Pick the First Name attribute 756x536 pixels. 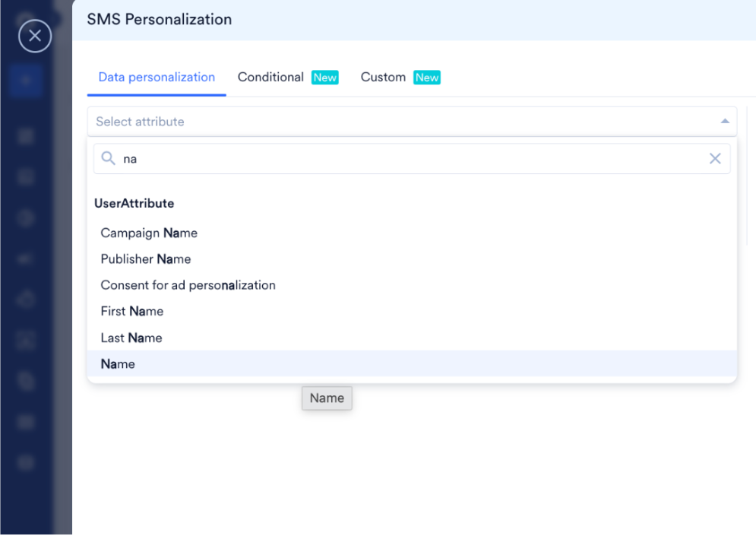(x=412, y=311)
